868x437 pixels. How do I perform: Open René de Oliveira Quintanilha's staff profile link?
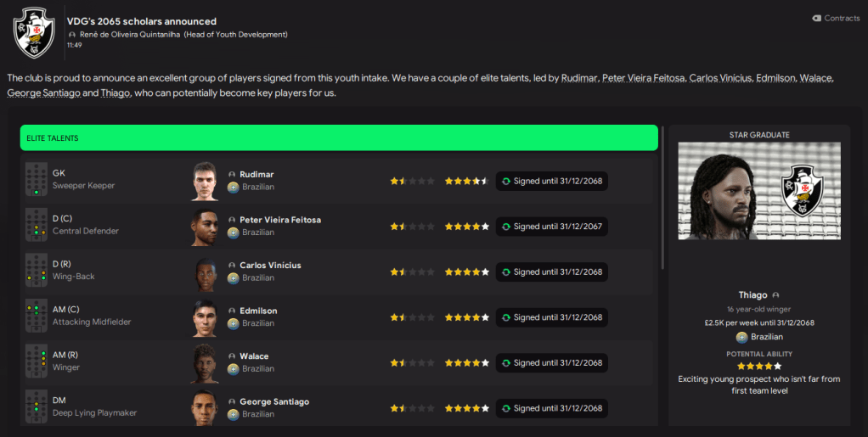[x=182, y=35]
